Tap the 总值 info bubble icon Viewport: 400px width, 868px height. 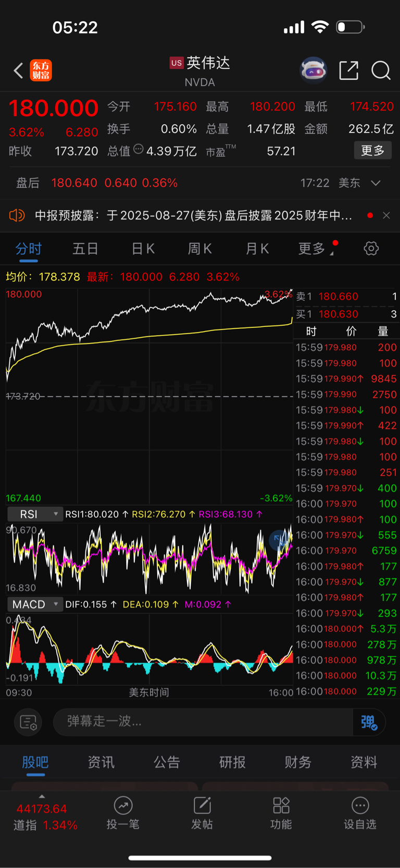pos(139,149)
